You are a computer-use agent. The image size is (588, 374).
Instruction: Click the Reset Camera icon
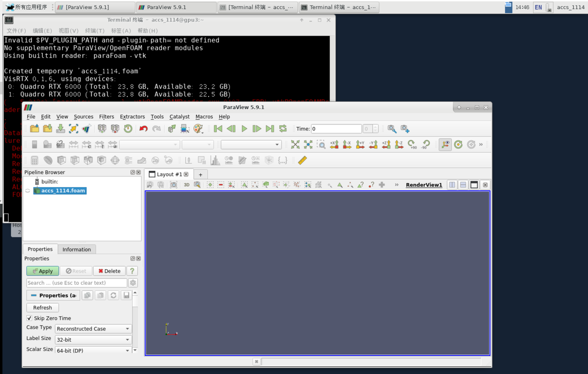pyautogui.click(x=295, y=145)
